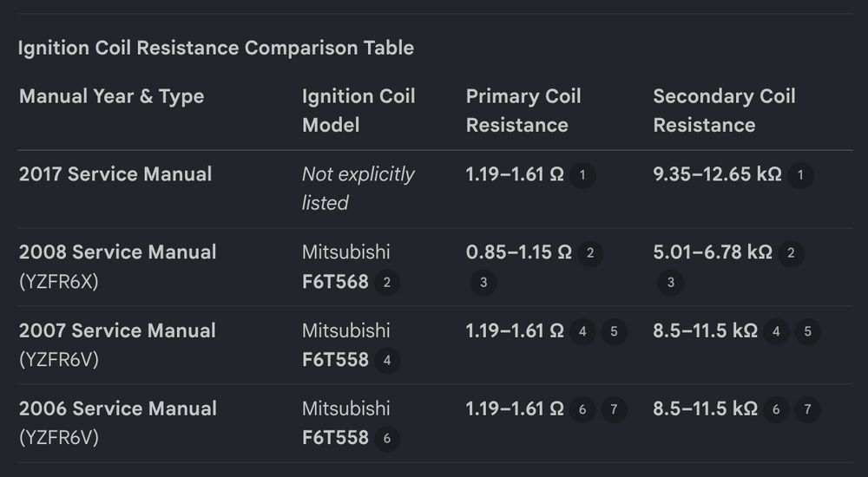868x477 pixels.
Task: Click the Primary Coil Resistance column header
Action: 523,111
